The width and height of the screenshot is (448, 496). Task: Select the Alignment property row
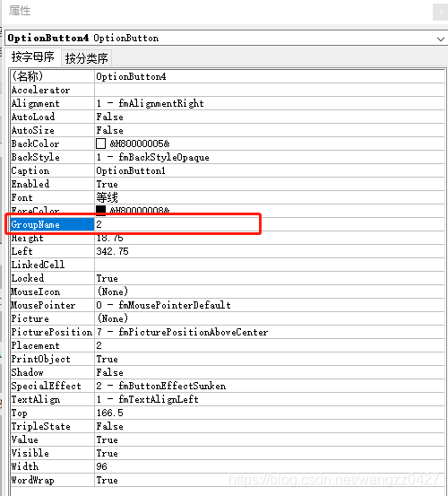click(x=228, y=103)
